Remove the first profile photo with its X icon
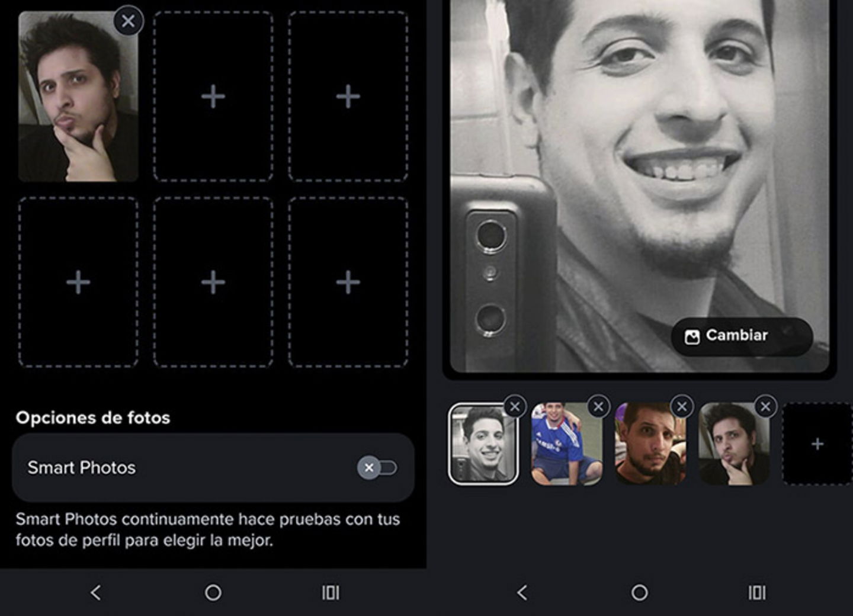853x616 pixels. tap(128, 21)
